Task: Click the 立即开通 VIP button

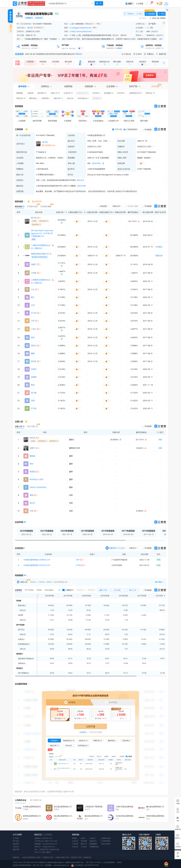Action: point(91,726)
